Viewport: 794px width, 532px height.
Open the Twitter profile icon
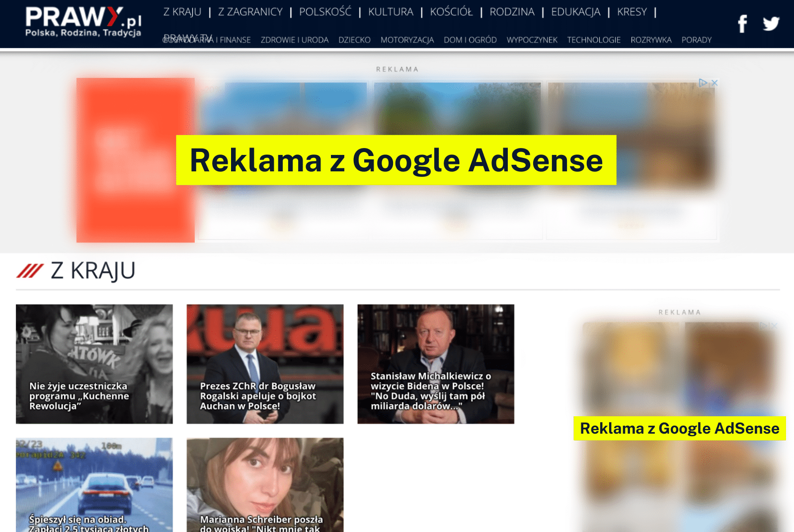click(x=771, y=23)
